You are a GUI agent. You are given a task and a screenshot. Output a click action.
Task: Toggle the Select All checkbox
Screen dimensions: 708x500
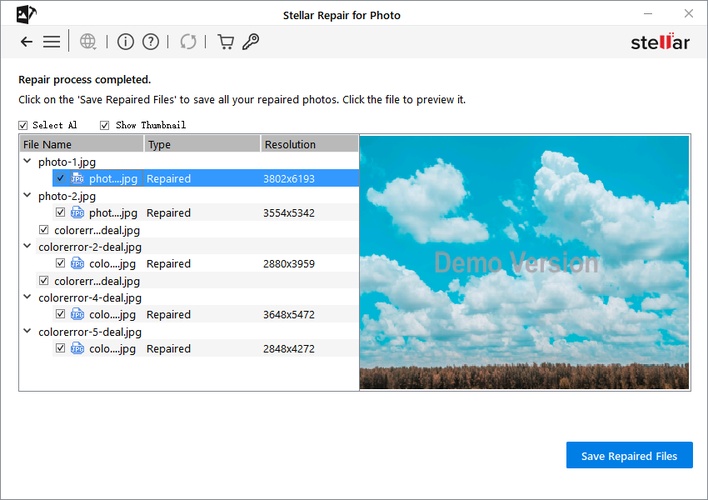click(23, 126)
